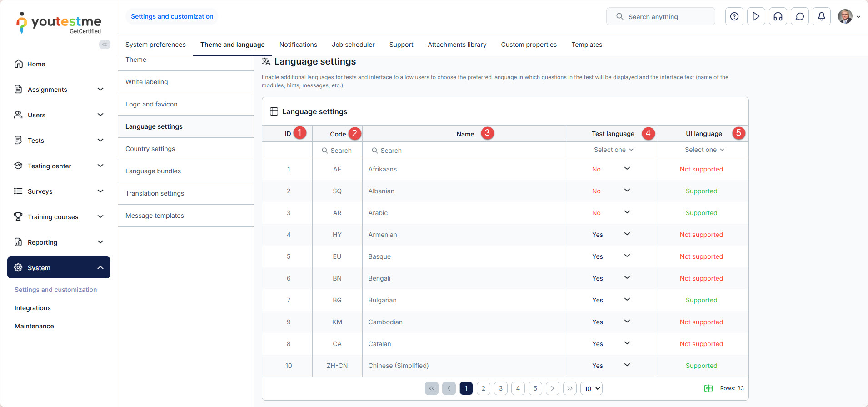Collapse the sidebar with double-chevron icon

coord(105,45)
